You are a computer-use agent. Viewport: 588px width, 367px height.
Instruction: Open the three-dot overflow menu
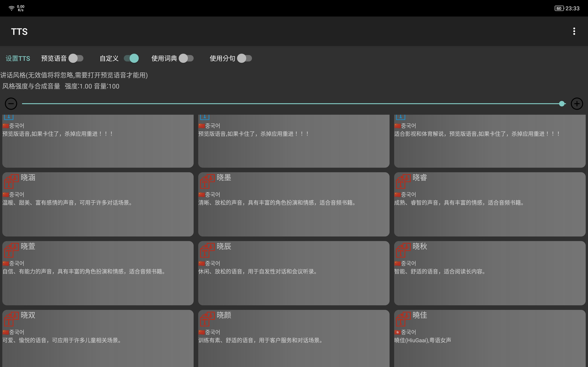tap(574, 31)
